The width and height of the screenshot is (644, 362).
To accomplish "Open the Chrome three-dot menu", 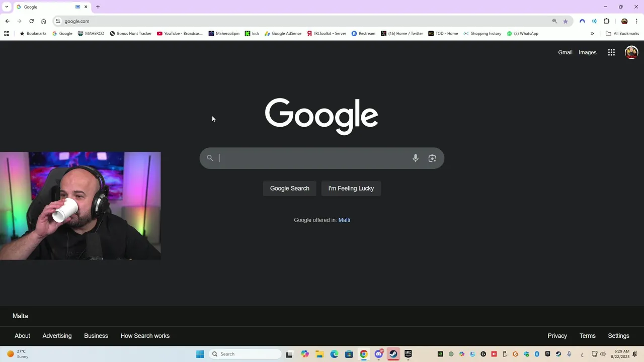I will [x=636, y=21].
